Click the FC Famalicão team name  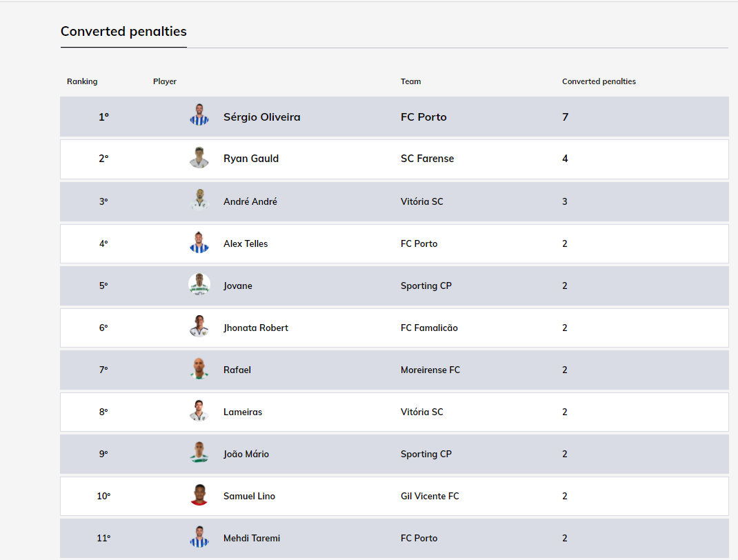coord(429,328)
